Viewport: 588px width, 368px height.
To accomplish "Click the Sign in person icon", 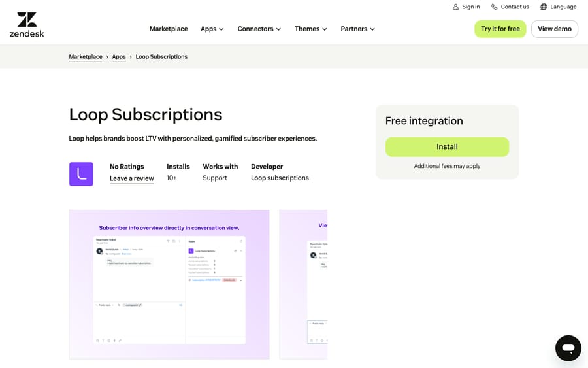I will [x=455, y=7].
